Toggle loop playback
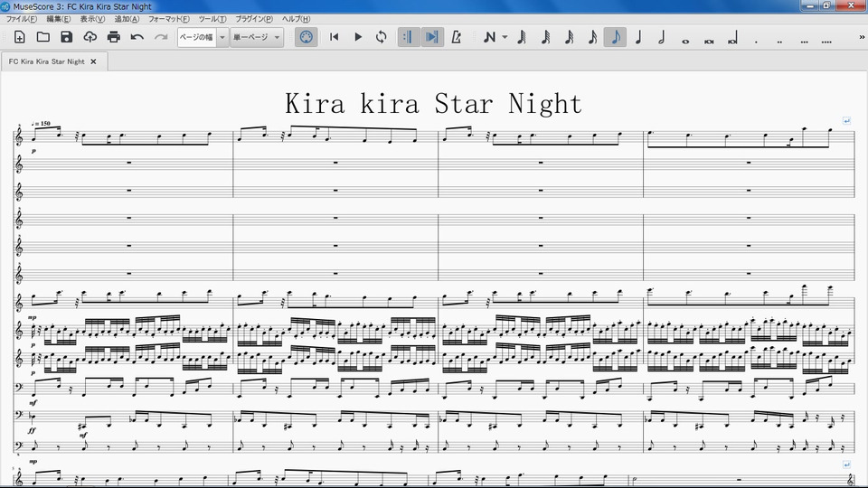This screenshot has height=488, width=868. [382, 37]
